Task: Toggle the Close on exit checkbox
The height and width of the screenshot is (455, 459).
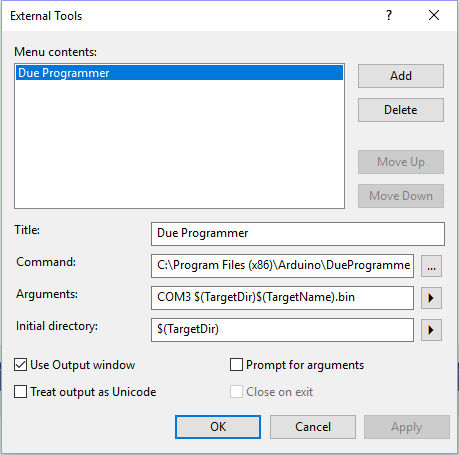Action: [236, 392]
